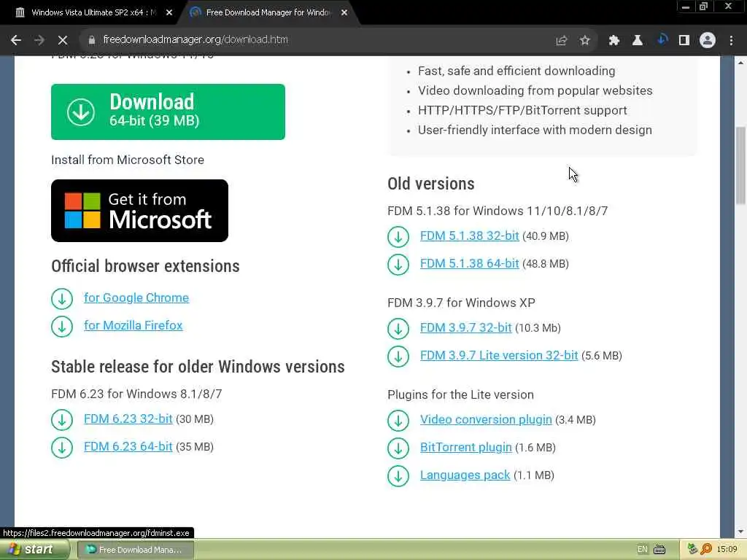Image resolution: width=747 pixels, height=560 pixels.
Task: Click the arrow icon beside for Mozilla Firefox
Action: [62, 327]
